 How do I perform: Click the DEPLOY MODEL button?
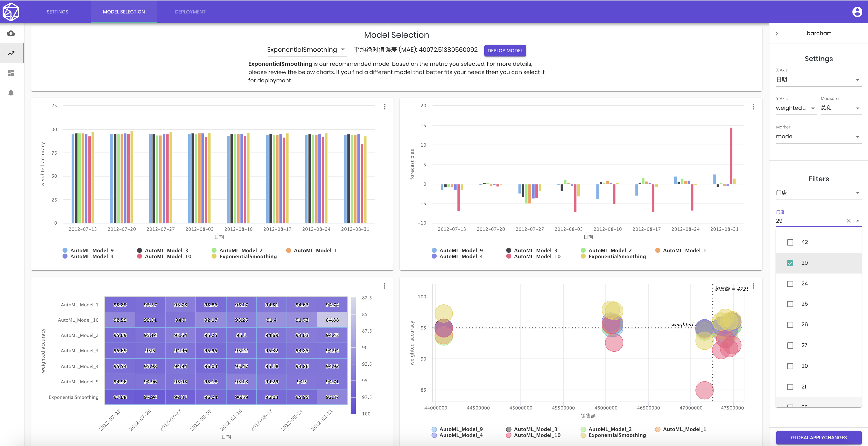(505, 51)
